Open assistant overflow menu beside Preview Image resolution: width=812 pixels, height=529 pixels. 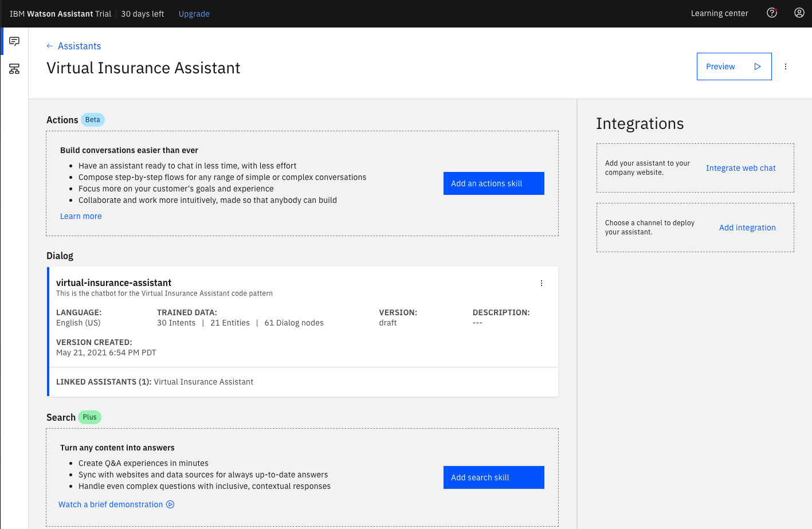(x=786, y=66)
